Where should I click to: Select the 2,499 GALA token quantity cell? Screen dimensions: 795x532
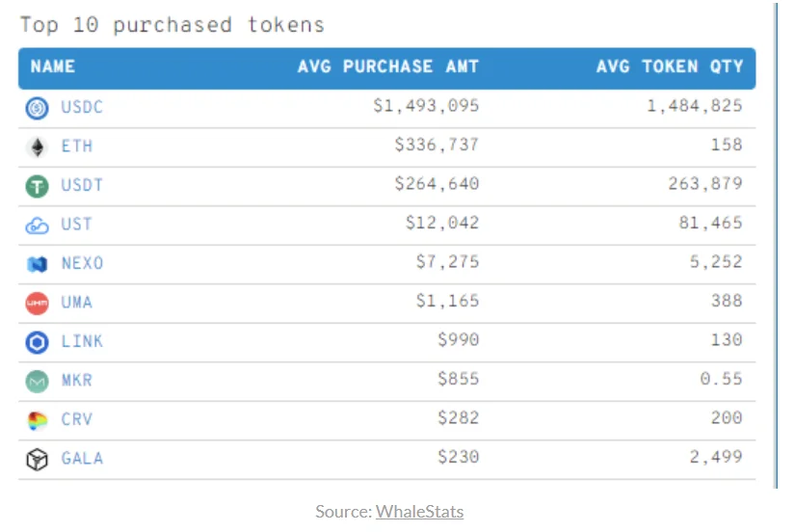click(716, 457)
